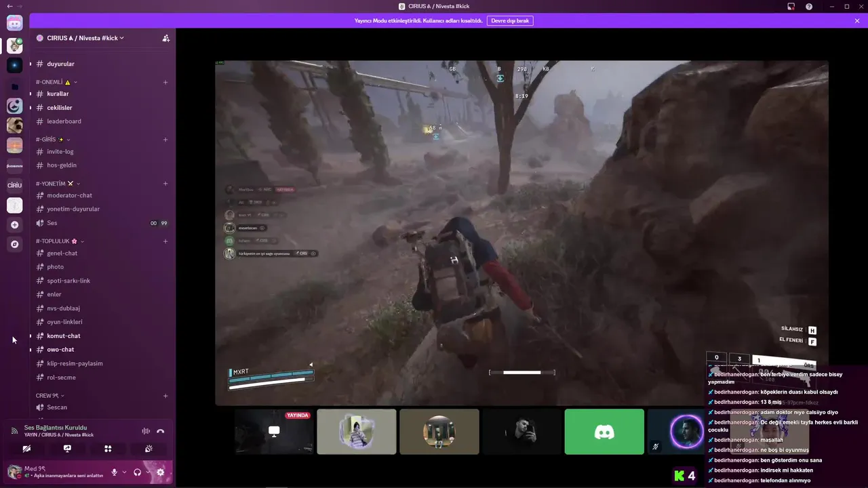Open headphone output options chevron
This screenshot has height=488, width=868.
[x=148, y=472]
